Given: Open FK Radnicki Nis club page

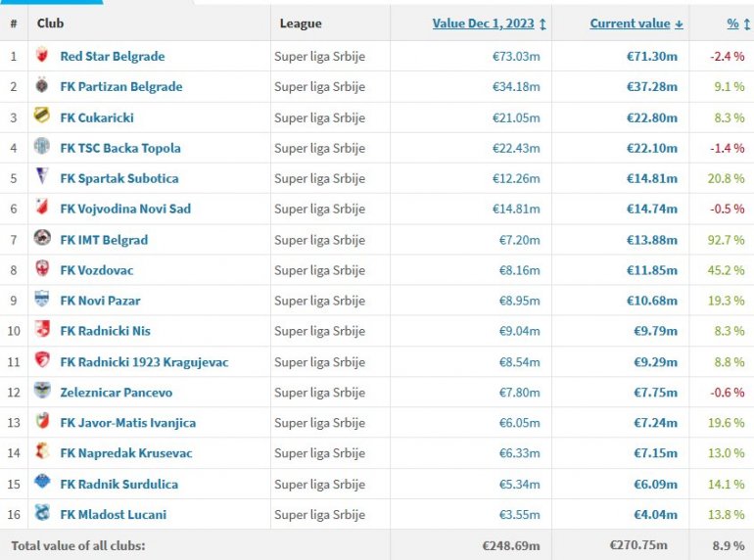Looking at the screenshot, I should (x=105, y=331).
